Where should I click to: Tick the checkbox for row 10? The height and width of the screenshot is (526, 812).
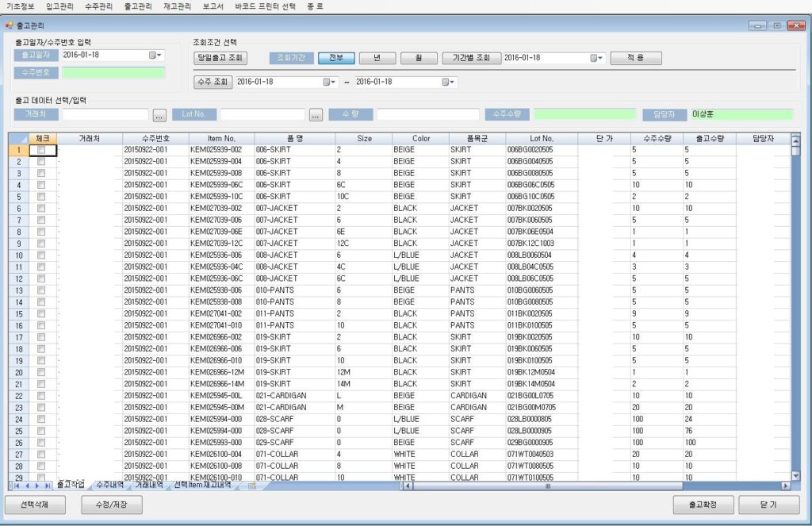click(x=41, y=255)
